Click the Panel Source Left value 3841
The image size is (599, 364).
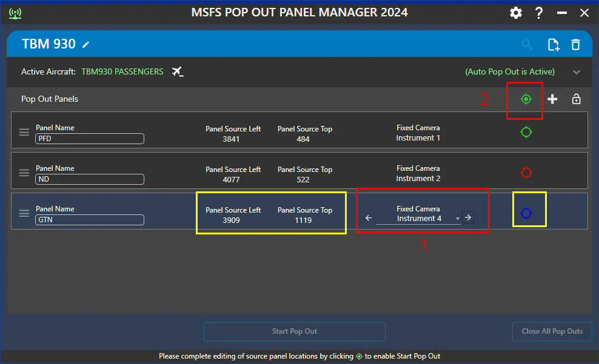[x=231, y=139]
